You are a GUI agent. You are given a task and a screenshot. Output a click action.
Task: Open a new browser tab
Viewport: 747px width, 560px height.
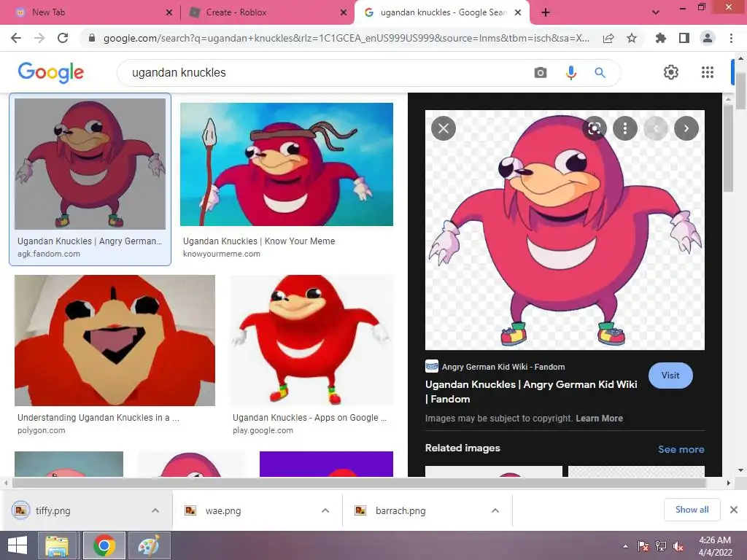546,12
